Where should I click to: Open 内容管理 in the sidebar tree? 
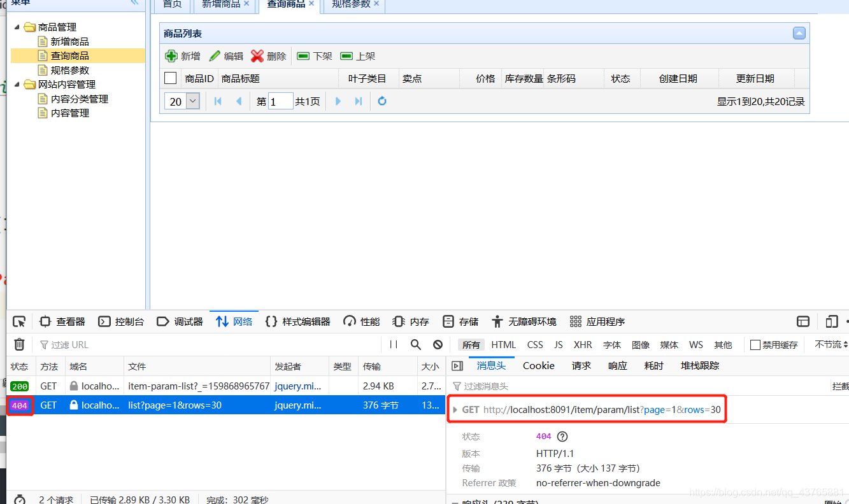70,113
